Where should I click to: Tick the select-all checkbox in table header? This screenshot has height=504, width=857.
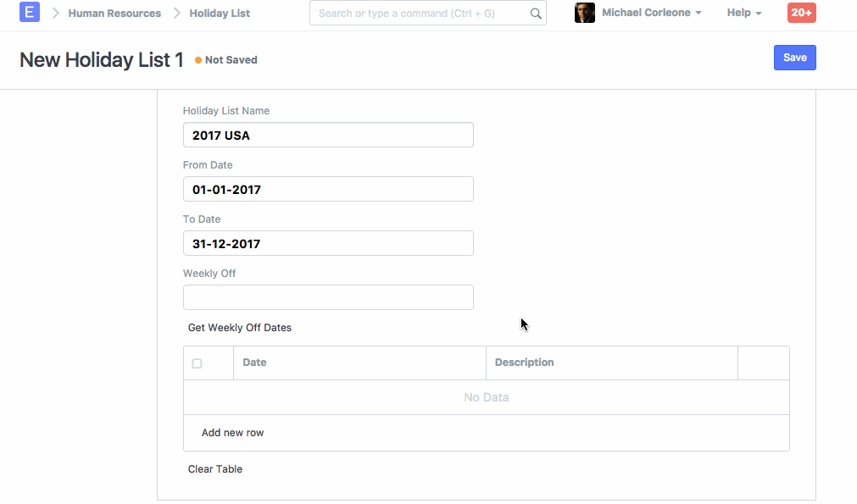tap(198, 363)
